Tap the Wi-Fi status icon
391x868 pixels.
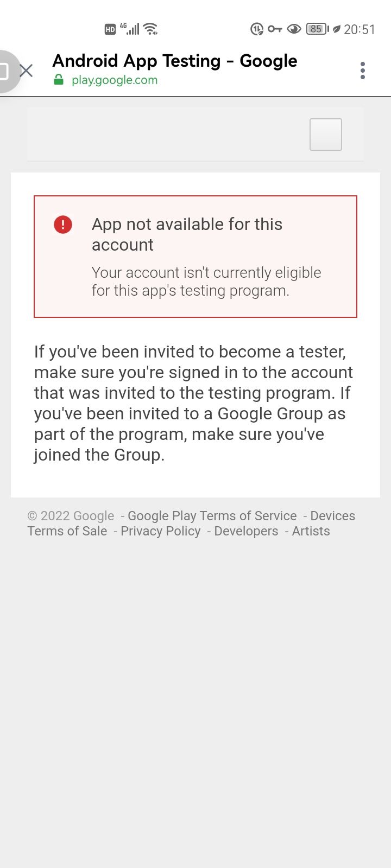point(151,29)
